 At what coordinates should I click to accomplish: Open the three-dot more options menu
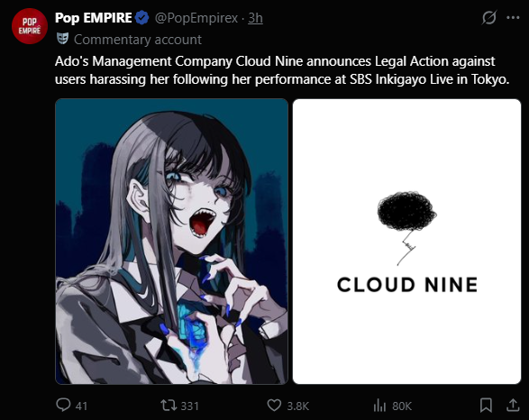coord(513,17)
